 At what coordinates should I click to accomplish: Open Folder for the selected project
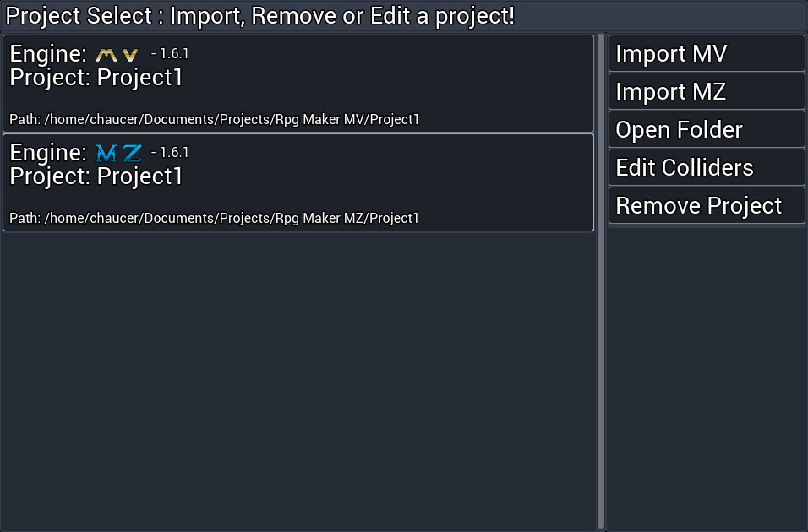706,129
